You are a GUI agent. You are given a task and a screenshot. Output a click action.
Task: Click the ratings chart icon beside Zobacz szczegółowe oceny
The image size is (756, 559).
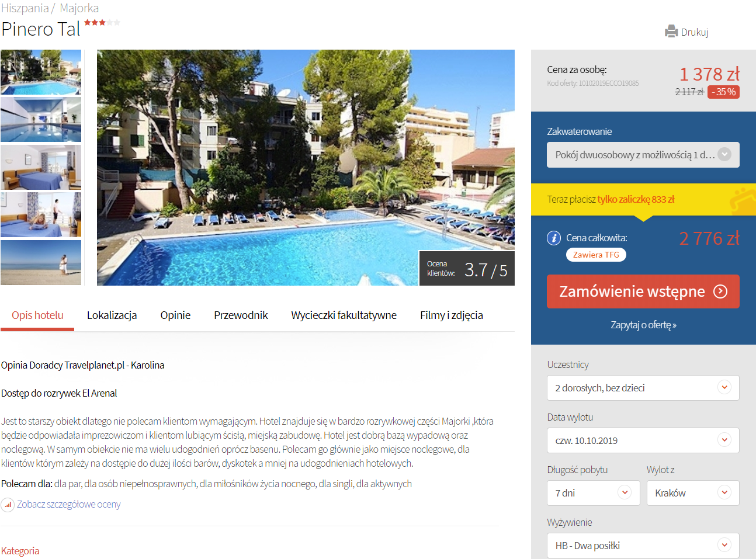click(x=8, y=505)
